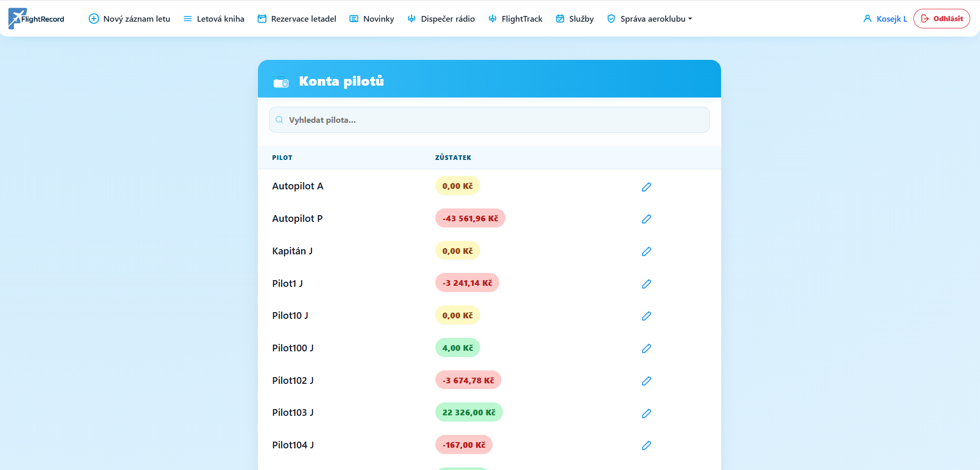Click the FlightRecord logo
This screenshot has height=470, width=980.
click(36, 19)
